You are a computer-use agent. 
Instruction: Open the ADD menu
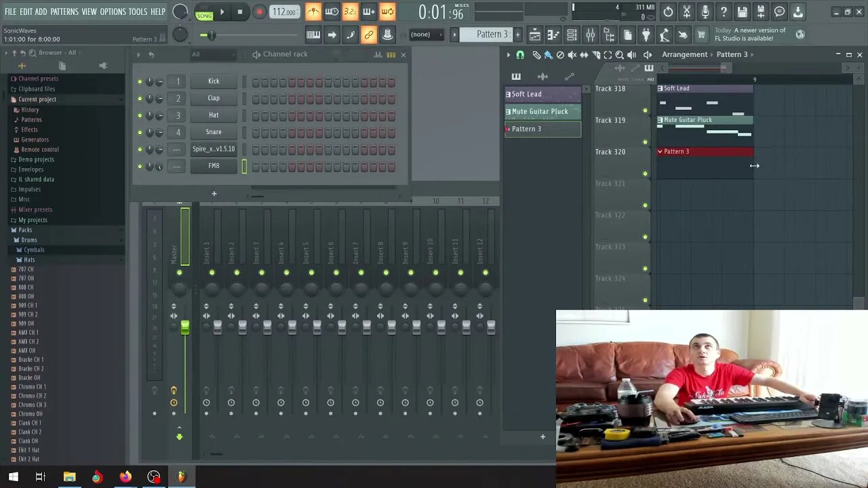[x=41, y=12]
